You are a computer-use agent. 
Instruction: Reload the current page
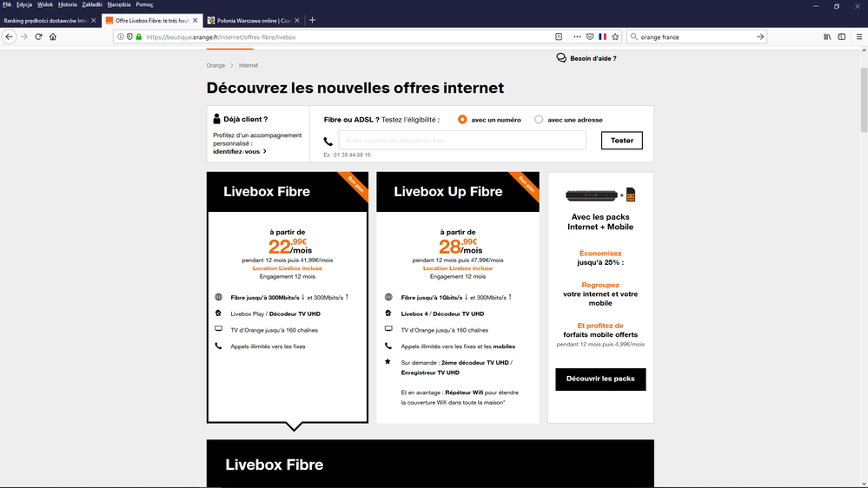pos(38,37)
